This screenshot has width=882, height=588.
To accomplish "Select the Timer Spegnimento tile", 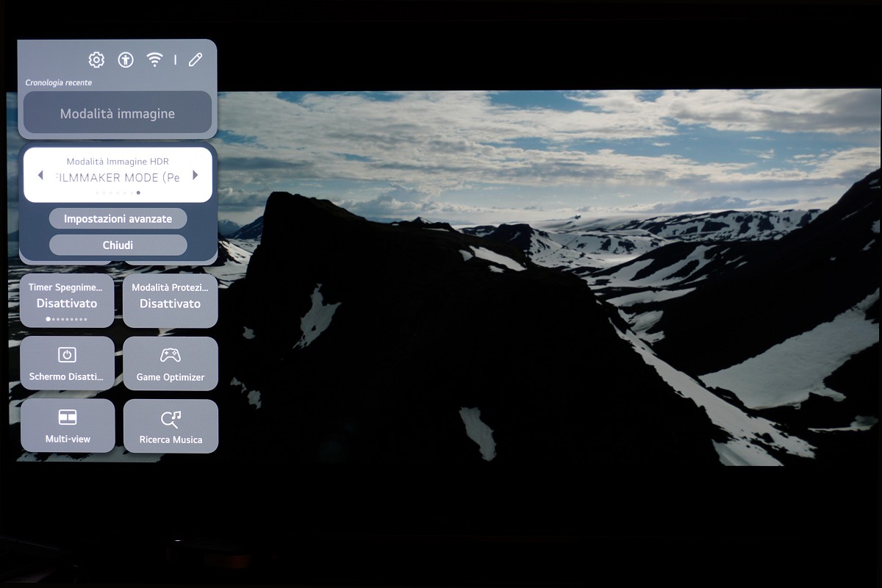I will [x=67, y=301].
